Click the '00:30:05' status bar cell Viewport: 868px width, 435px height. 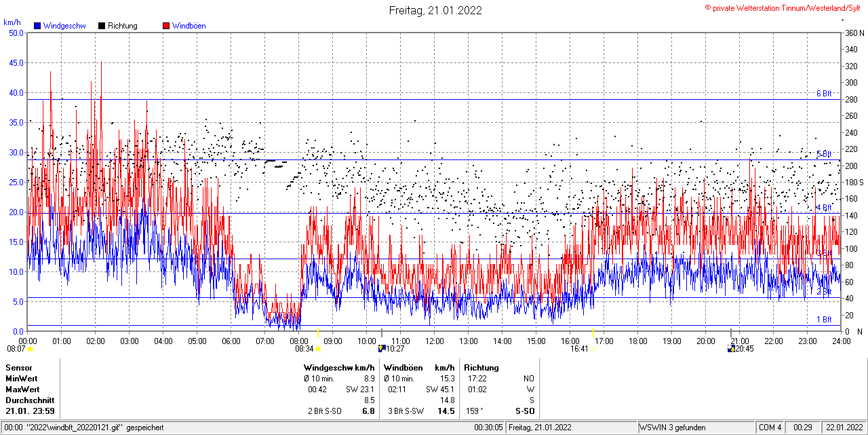(x=488, y=428)
